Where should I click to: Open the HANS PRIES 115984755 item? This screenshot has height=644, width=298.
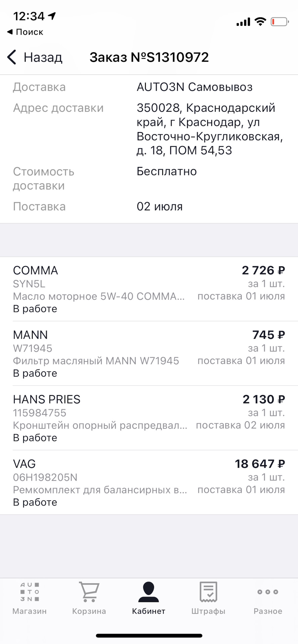click(149, 418)
